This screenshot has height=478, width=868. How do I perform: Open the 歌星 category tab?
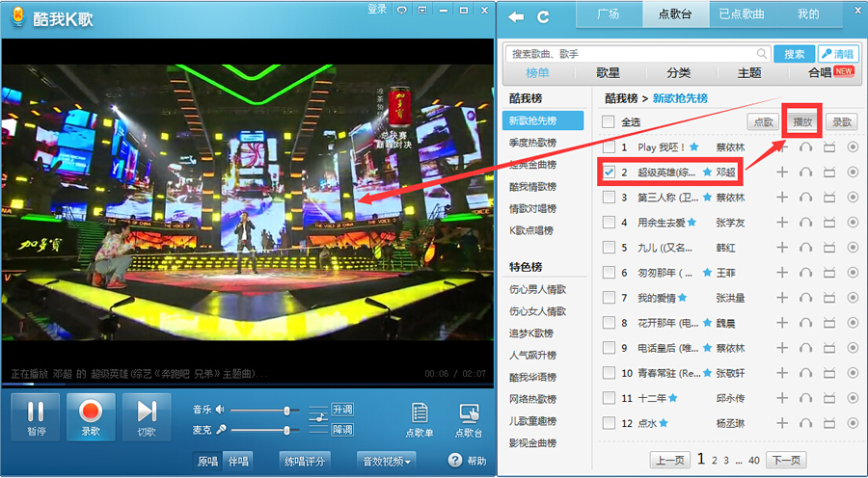pos(608,73)
